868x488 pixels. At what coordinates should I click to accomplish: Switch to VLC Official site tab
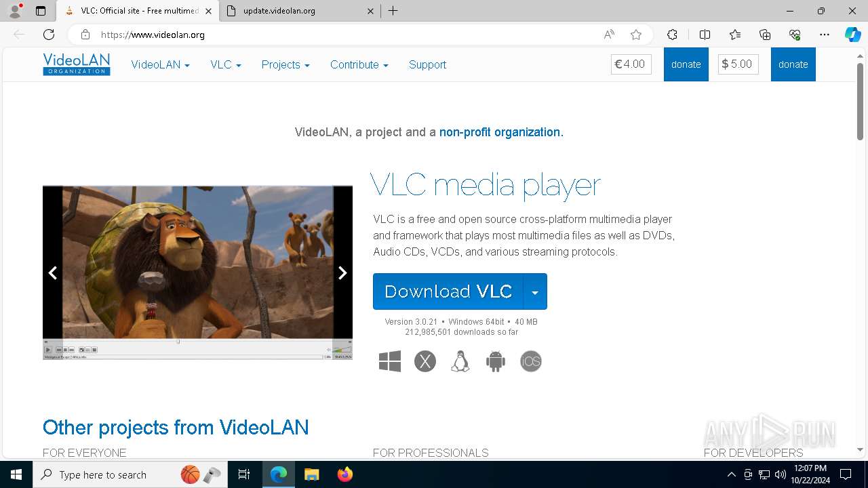click(136, 11)
